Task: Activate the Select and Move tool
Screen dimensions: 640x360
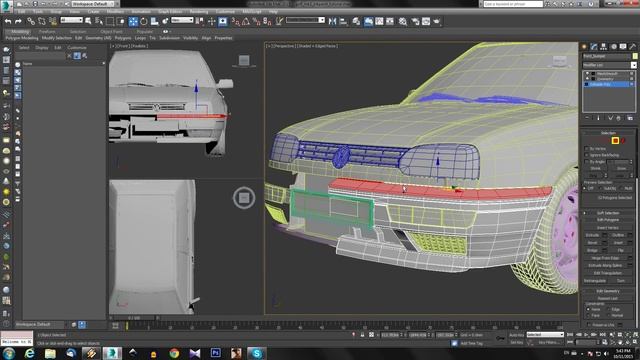Action: click(x=133, y=21)
